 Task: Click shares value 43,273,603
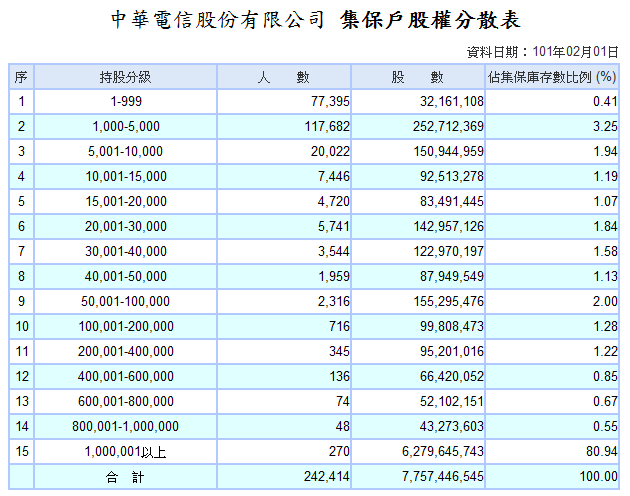point(452,426)
